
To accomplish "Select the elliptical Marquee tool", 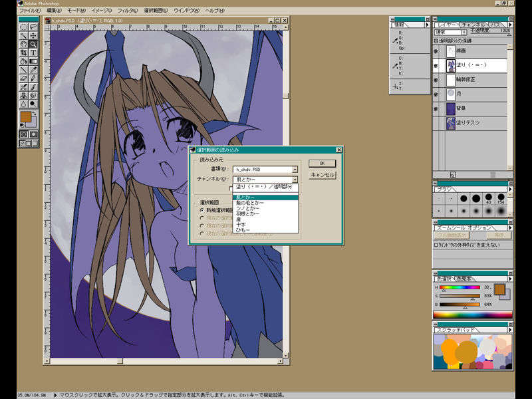I will pos(23,27).
